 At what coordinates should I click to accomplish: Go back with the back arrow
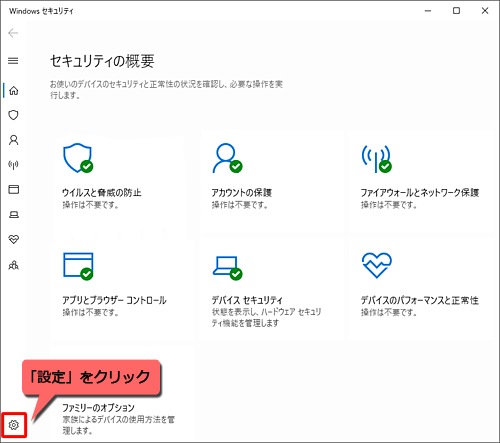point(13,33)
